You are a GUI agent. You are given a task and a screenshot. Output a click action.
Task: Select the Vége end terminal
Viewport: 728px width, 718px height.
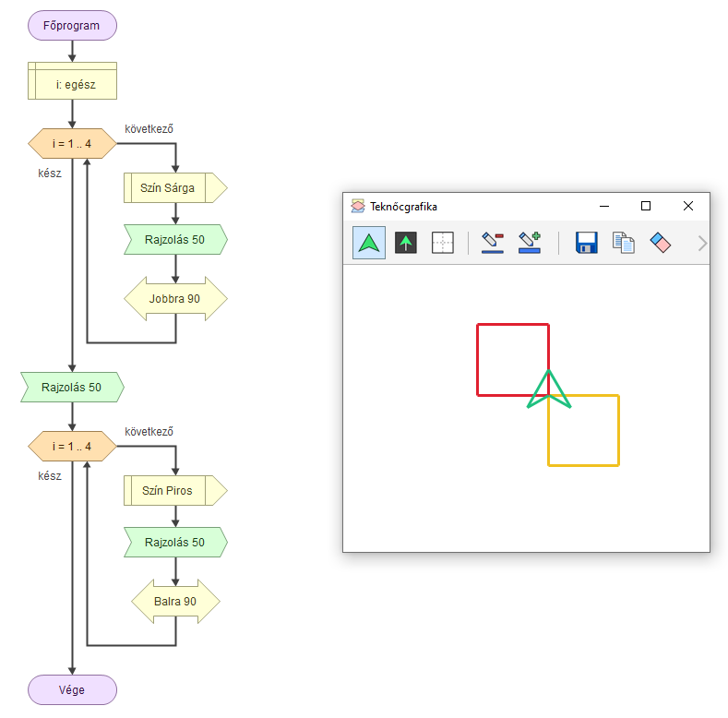(72, 689)
